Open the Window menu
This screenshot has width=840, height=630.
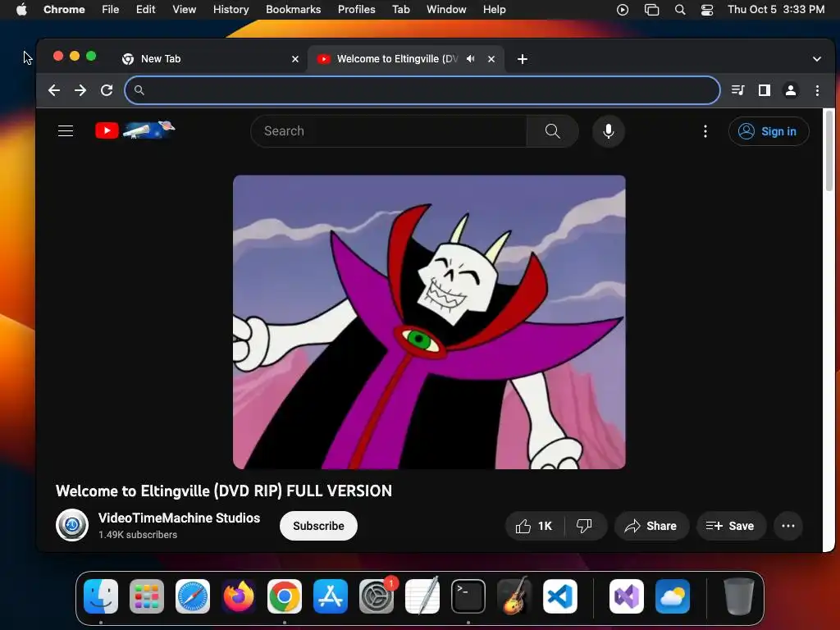(x=446, y=10)
